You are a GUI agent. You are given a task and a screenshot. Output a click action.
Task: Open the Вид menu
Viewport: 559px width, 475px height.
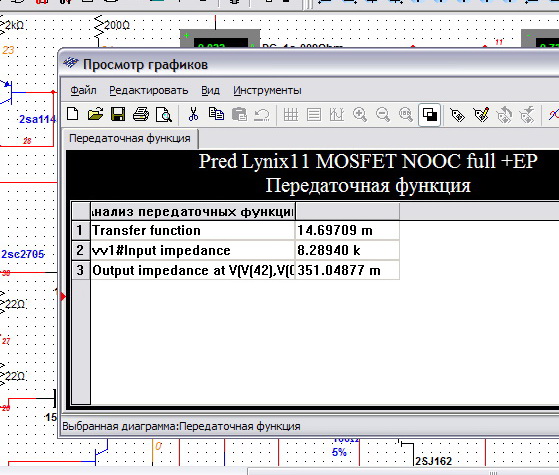coord(210,91)
